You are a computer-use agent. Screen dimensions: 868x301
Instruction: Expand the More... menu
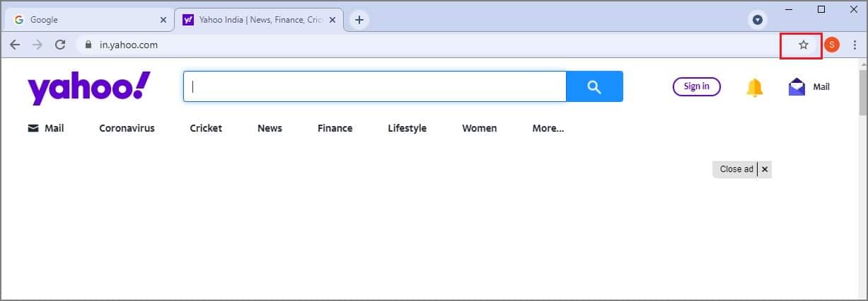[x=548, y=128]
